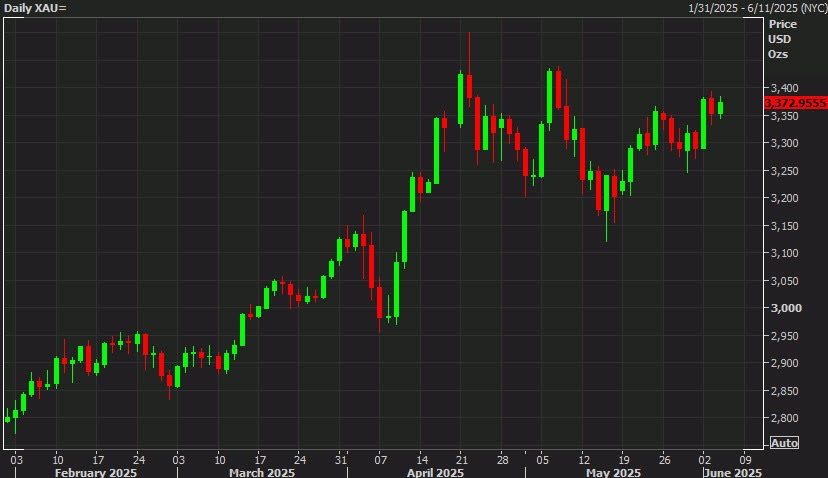
Task: Click the 19 date tick in May
Action: pyautogui.click(x=624, y=460)
